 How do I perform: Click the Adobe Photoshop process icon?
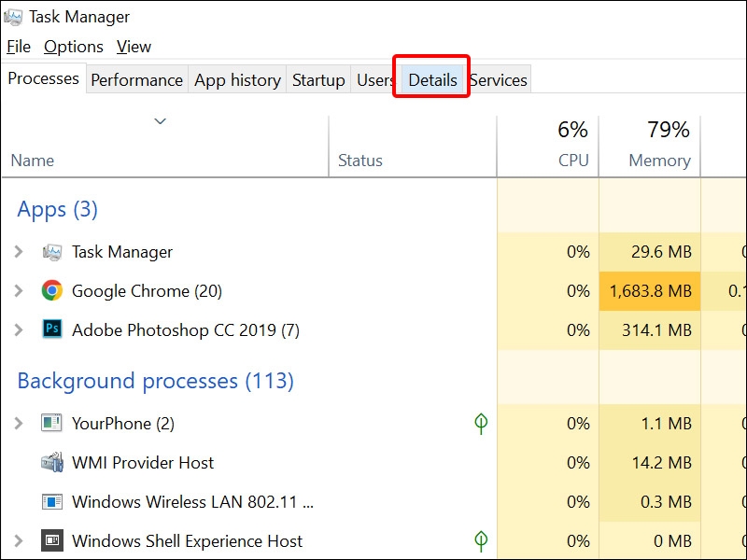point(52,329)
